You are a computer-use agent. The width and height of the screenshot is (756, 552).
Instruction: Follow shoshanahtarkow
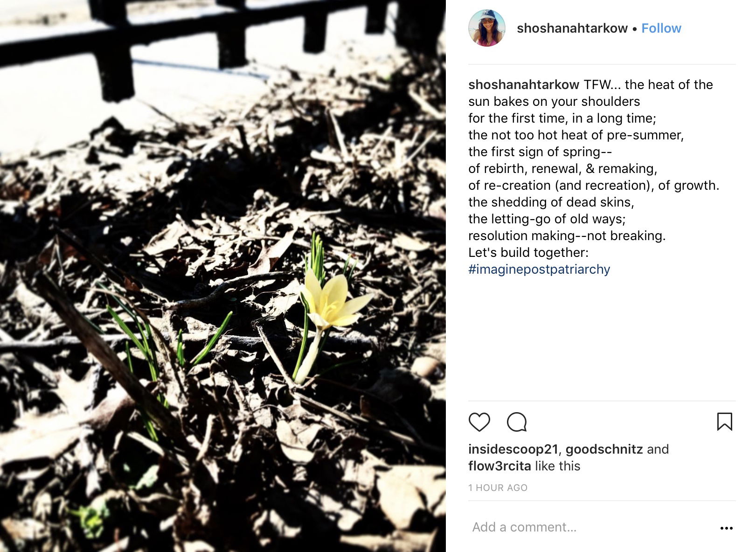[x=661, y=28]
